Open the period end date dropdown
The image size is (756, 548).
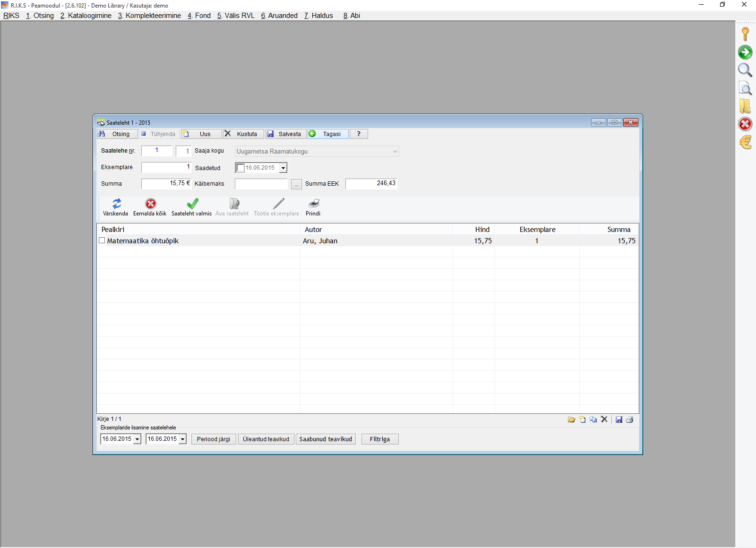[182, 439]
